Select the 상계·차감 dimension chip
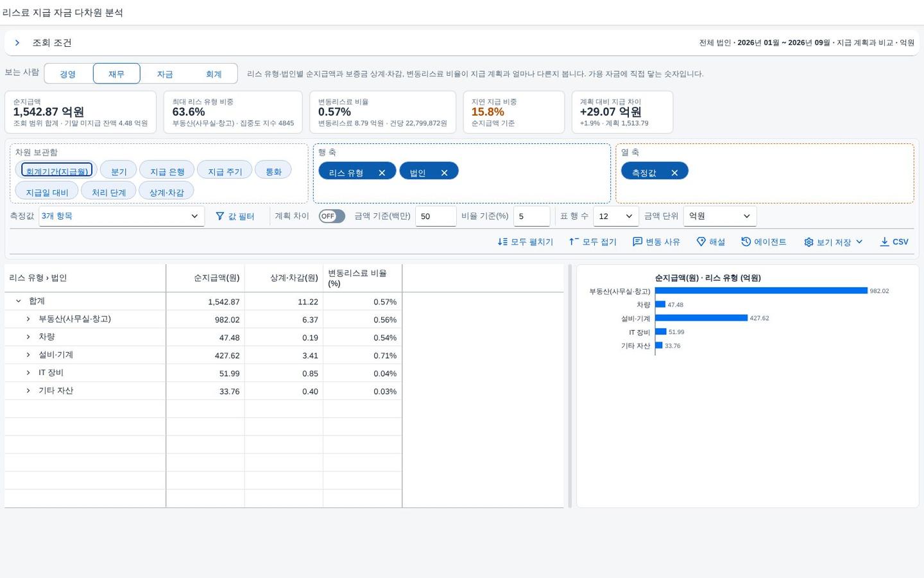 [x=166, y=191]
